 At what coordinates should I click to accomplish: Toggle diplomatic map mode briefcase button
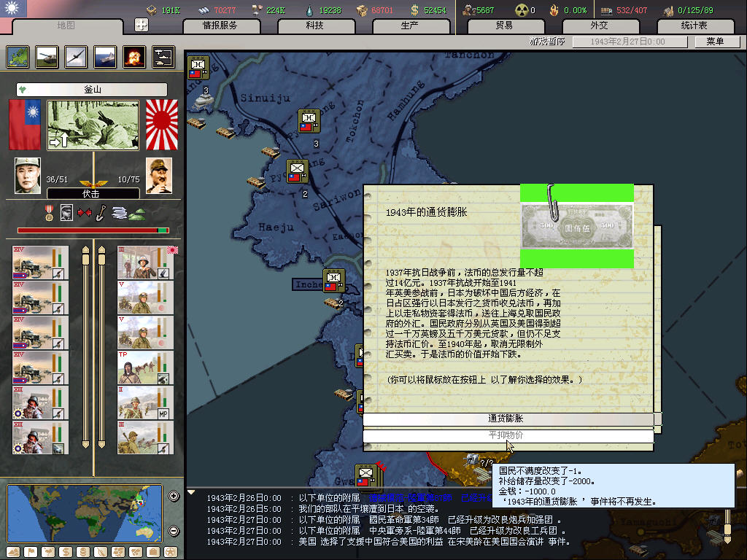153,552
